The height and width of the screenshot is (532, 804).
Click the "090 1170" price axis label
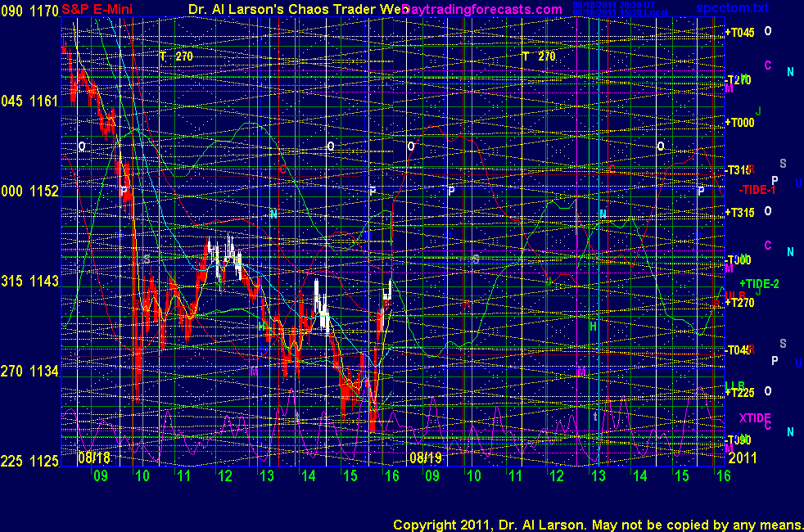tap(29, 11)
